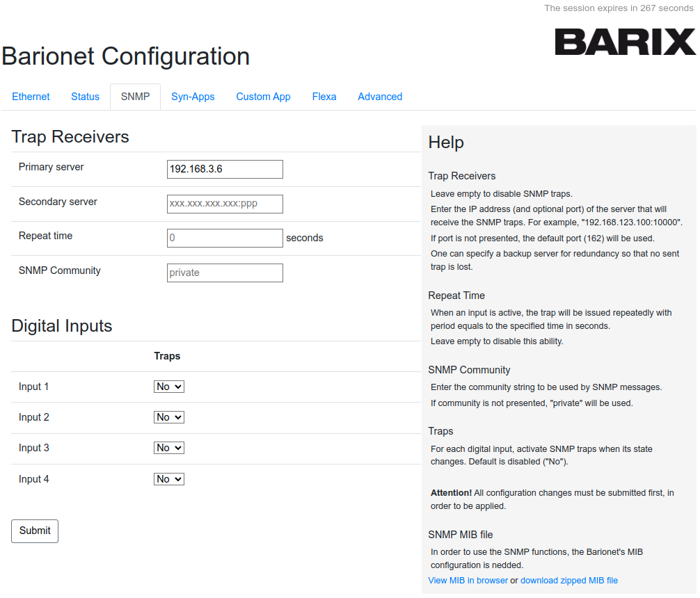Open the Input 4 traps dropdown
Image resolution: width=700 pixels, height=598 pixels.
(168, 478)
